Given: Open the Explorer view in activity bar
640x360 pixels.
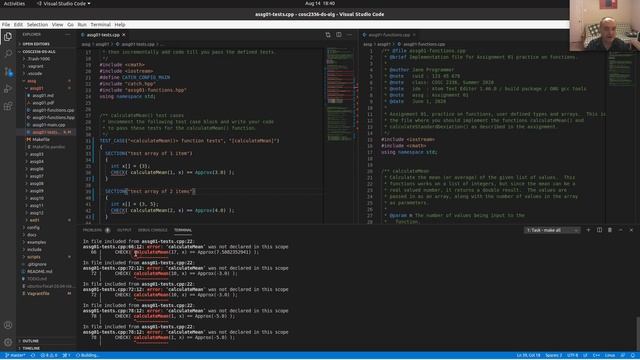Looking at the screenshot, I should click(x=8, y=37).
